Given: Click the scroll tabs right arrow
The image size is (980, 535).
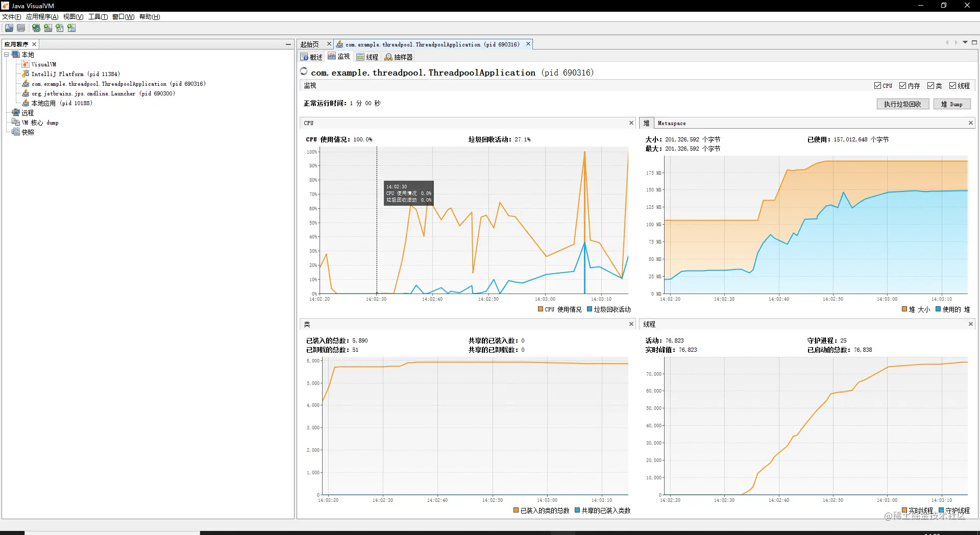Looking at the screenshot, I should click(956, 43).
